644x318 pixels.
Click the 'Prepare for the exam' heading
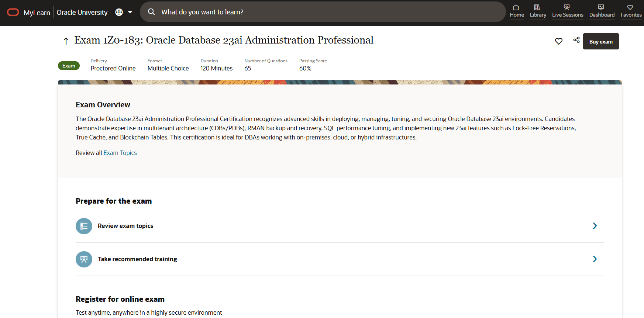[114, 201]
